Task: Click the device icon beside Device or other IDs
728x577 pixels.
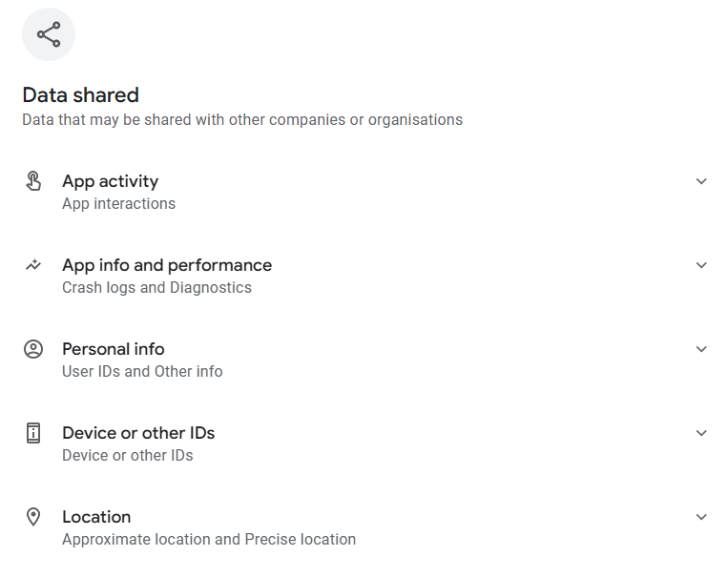Action: [x=33, y=433]
